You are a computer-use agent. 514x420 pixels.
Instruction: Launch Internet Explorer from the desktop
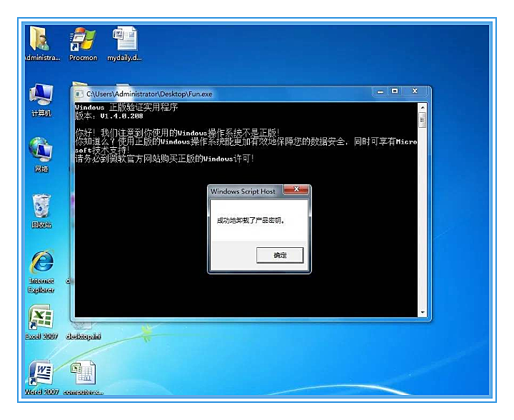pos(41,271)
